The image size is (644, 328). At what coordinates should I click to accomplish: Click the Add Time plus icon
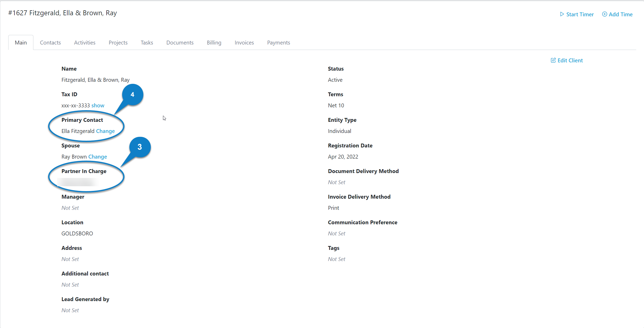[x=605, y=14]
